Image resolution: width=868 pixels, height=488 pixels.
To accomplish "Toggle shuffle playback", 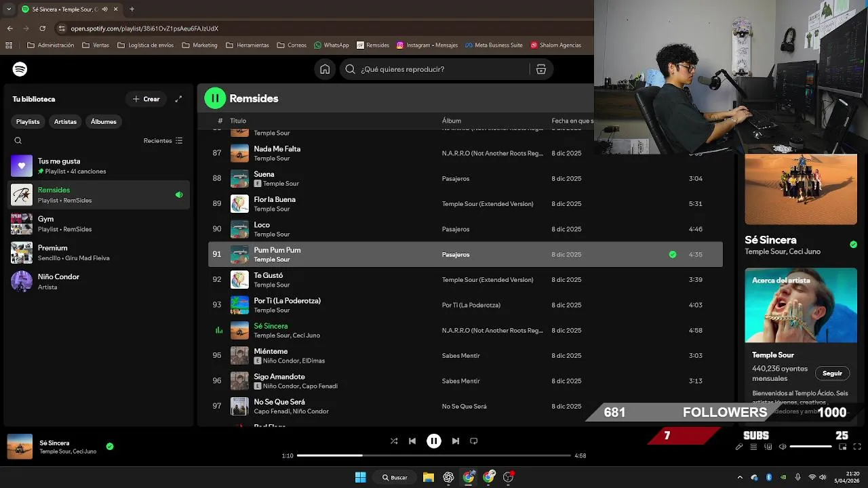I will [x=394, y=441].
